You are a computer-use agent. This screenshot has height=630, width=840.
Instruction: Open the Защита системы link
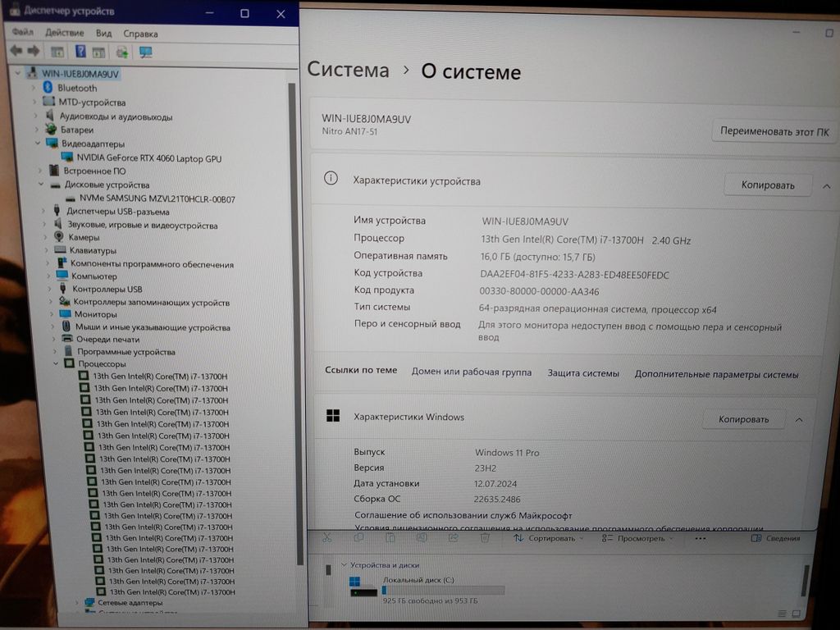coord(583,373)
